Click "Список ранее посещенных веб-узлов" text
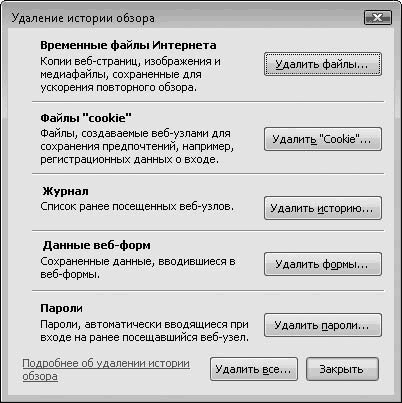The height and width of the screenshot is (403, 402). point(137,206)
